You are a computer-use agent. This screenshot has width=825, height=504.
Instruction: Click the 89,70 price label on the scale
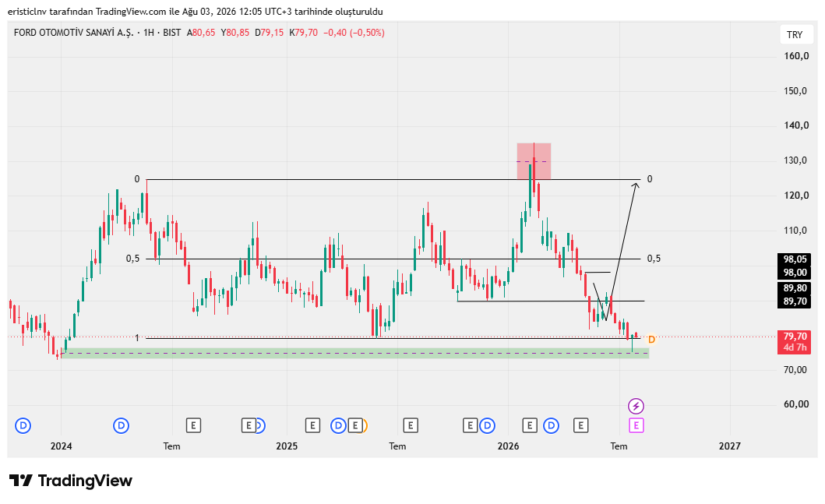(x=795, y=301)
